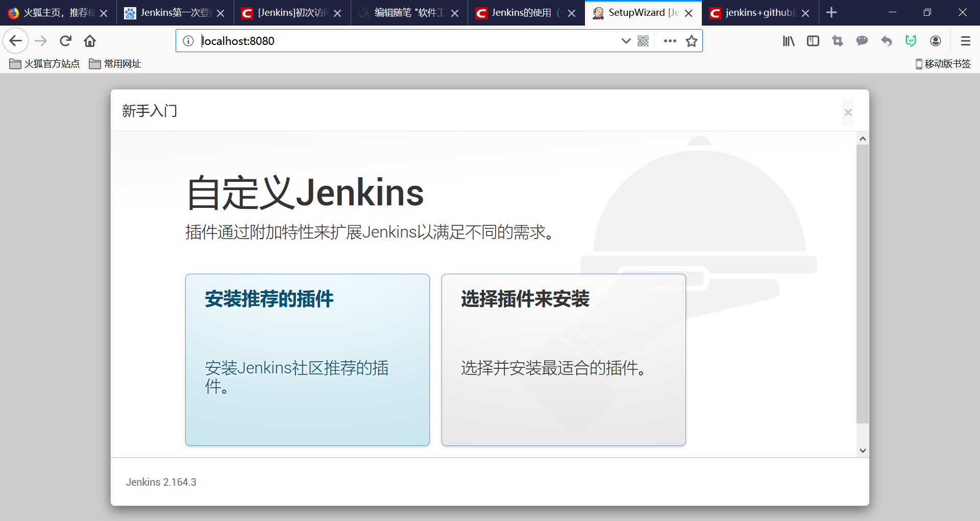Viewport: 980px width, 521px height.
Task: Click the 新手入门 dialog title
Action: pos(150,111)
